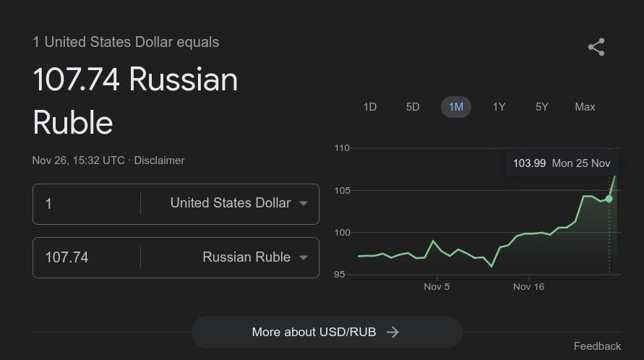
Task: Show the Max chart range
Action: pyautogui.click(x=585, y=107)
